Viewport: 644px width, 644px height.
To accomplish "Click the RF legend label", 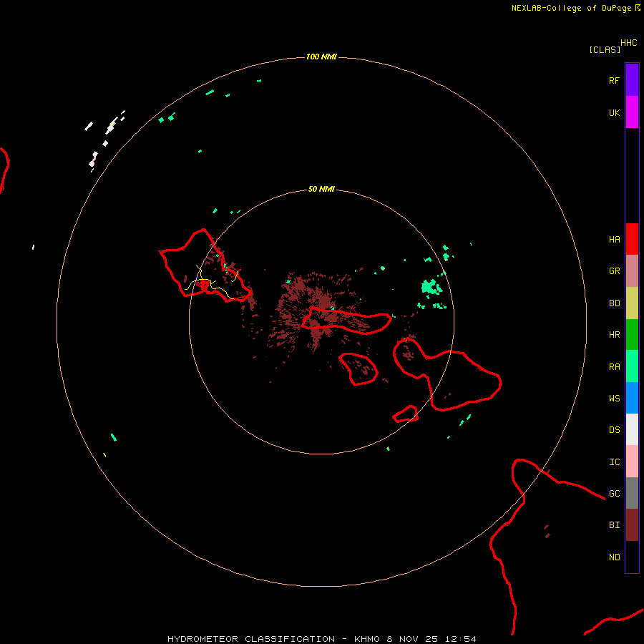I will pos(614,80).
